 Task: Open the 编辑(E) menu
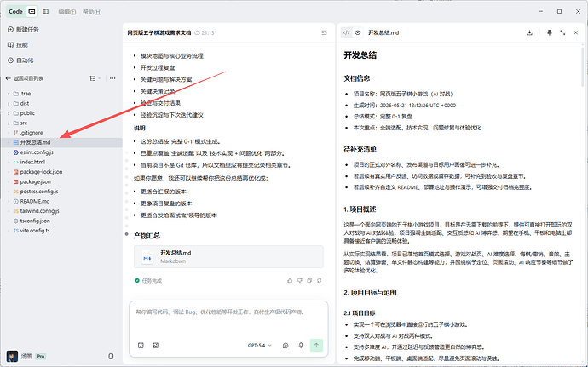[67, 12]
